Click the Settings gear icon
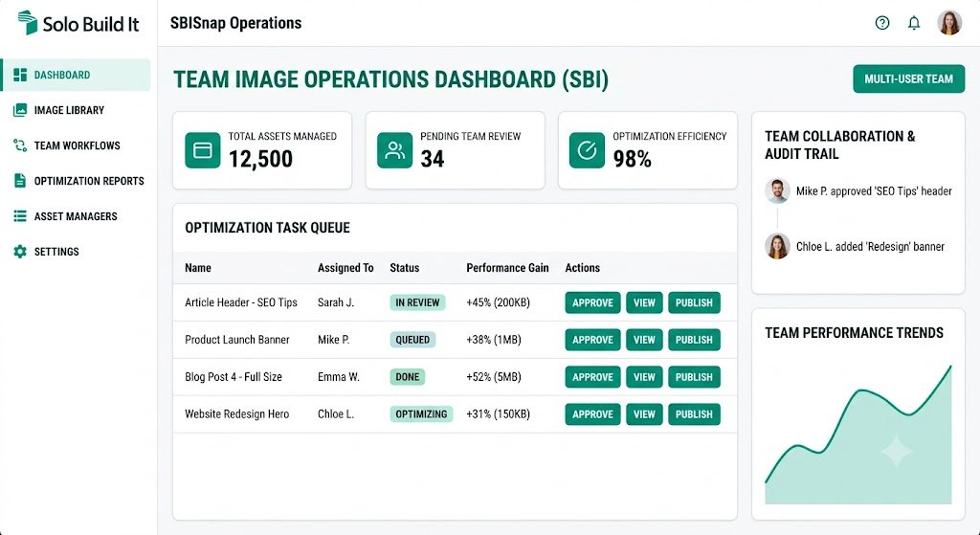 (x=20, y=252)
